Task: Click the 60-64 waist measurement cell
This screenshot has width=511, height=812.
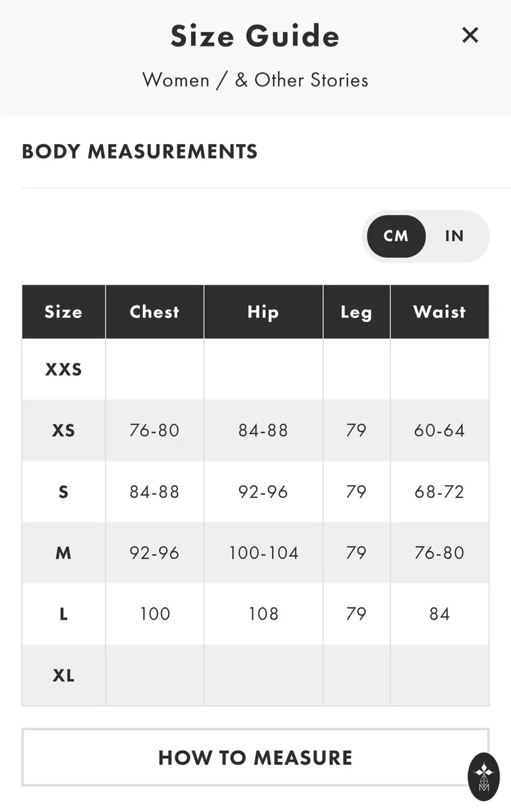Action: [440, 430]
